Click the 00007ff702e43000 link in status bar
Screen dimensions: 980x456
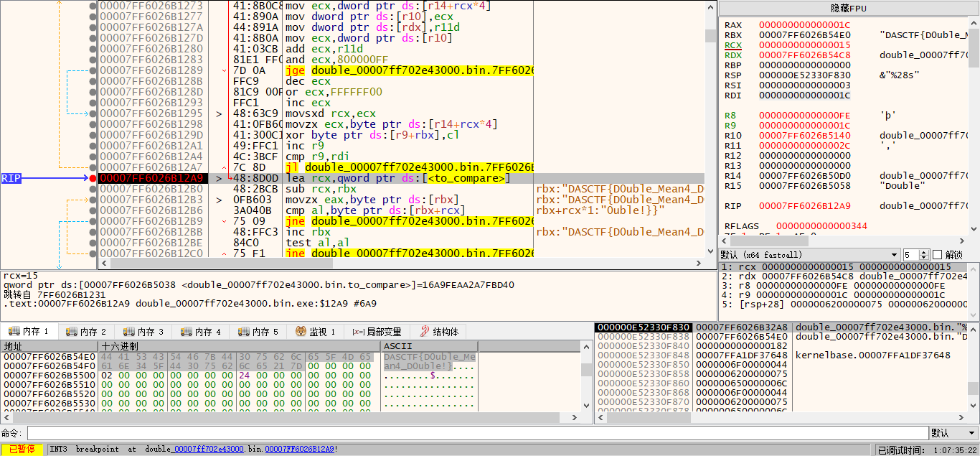tap(208, 450)
